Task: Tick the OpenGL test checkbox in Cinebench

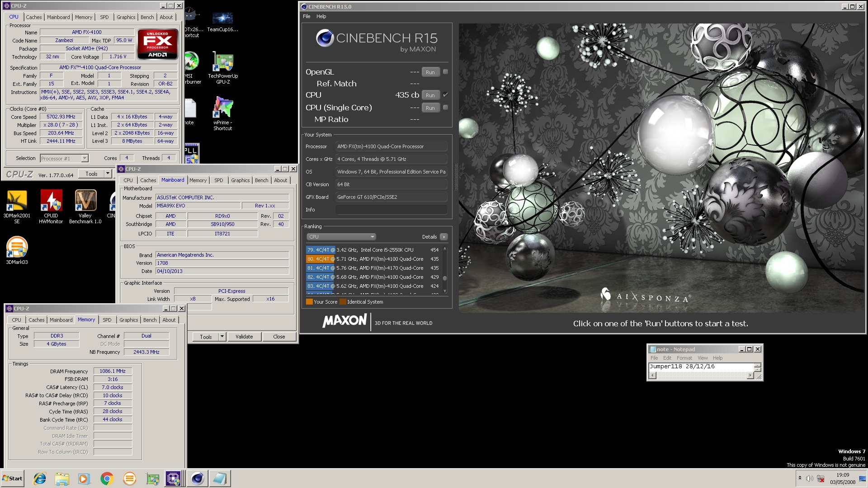Action: (445, 72)
